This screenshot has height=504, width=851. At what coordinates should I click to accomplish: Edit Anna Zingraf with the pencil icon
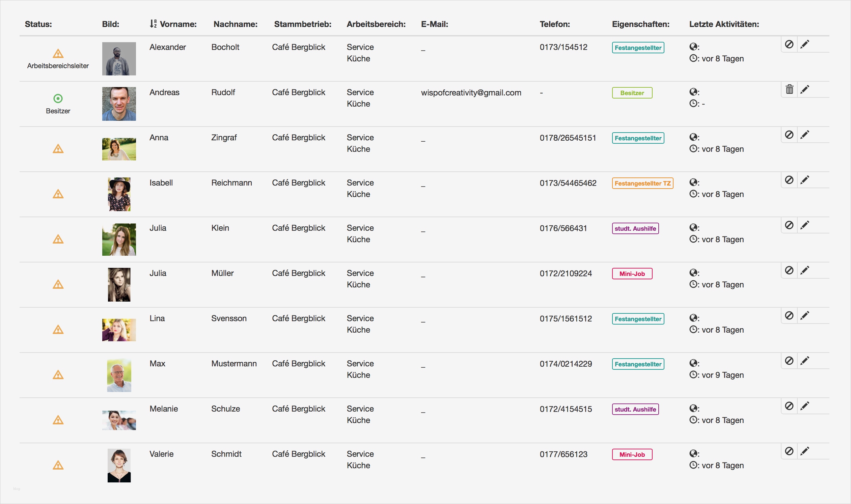pos(804,135)
